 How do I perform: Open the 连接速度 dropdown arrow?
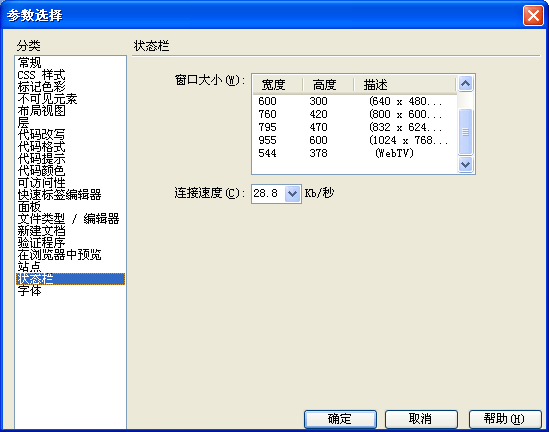(x=292, y=194)
